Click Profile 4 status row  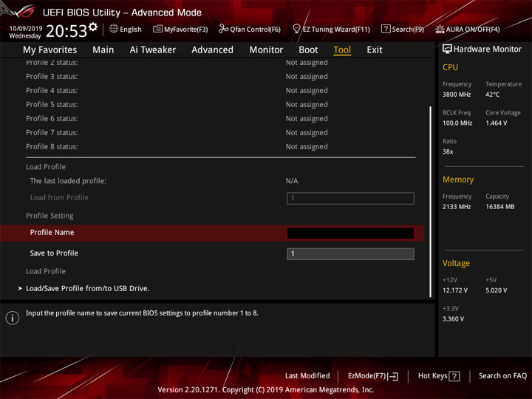click(x=220, y=91)
